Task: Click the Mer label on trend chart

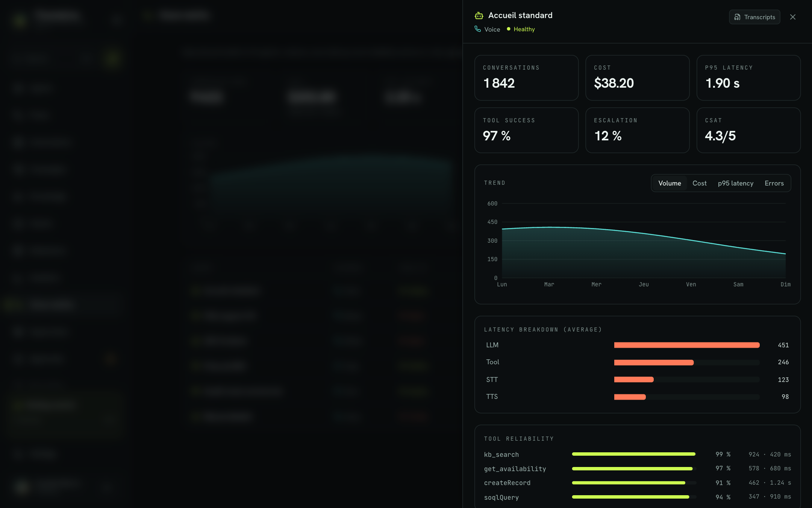Action: click(597, 284)
